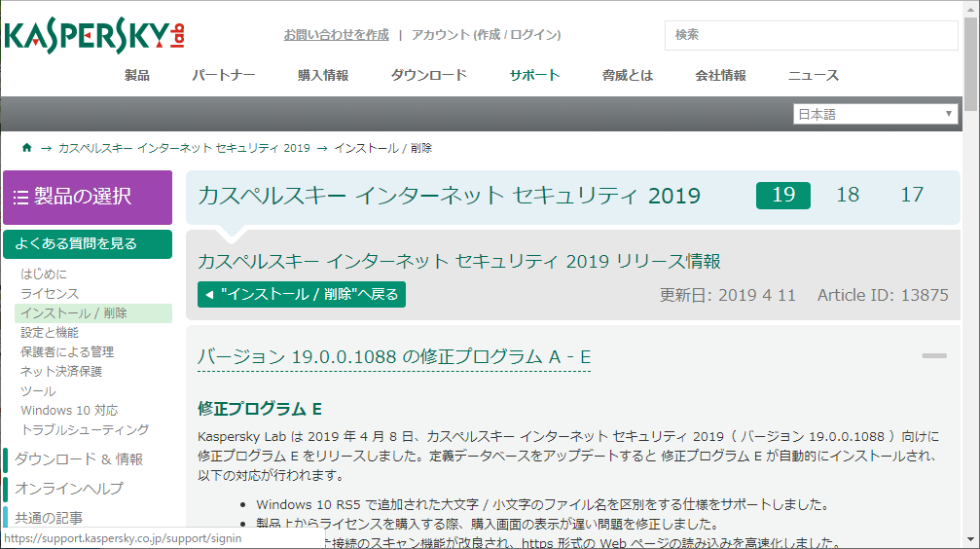The image size is (980, 549).
Task: Open the パートナー menu
Action: pos(224,76)
